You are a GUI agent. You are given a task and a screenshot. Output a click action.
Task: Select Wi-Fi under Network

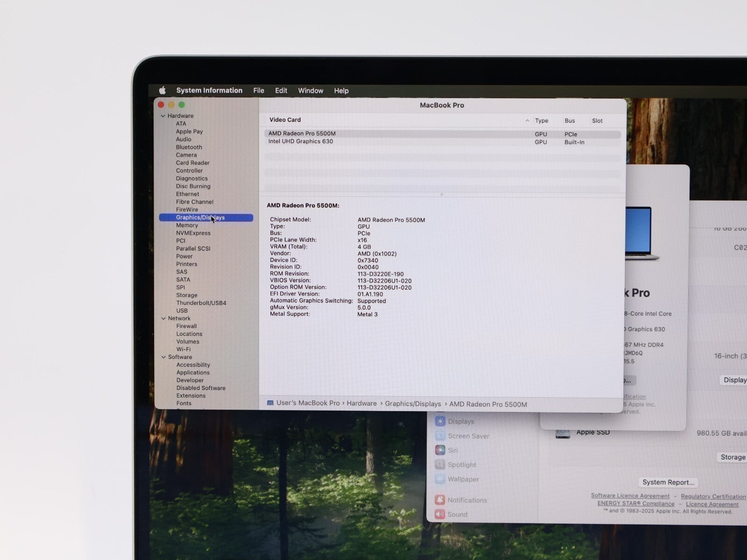click(x=183, y=349)
